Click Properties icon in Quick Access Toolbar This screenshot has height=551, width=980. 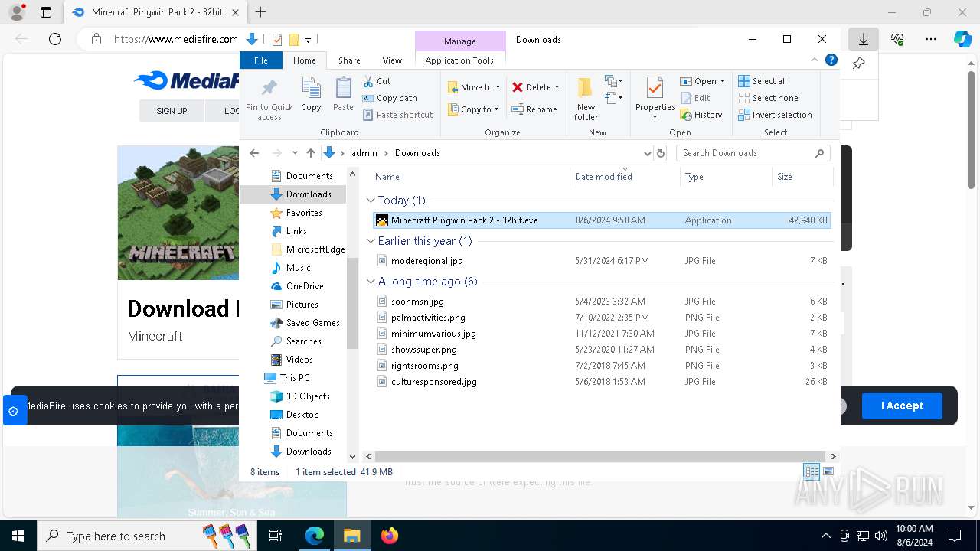pos(277,40)
